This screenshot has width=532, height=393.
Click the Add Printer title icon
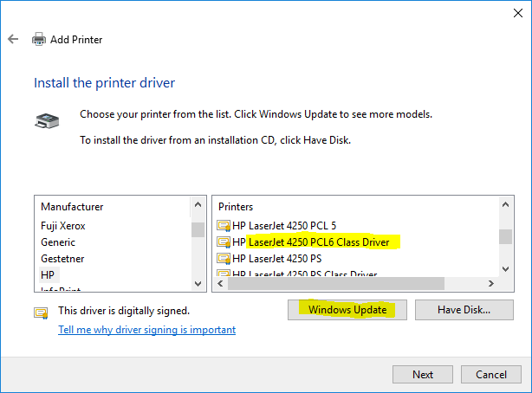pyautogui.click(x=39, y=39)
